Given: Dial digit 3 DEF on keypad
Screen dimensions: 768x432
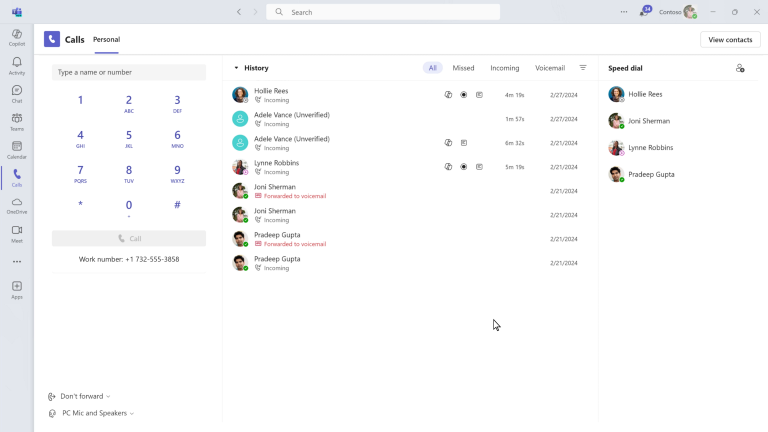Looking at the screenshot, I should [x=177, y=103].
